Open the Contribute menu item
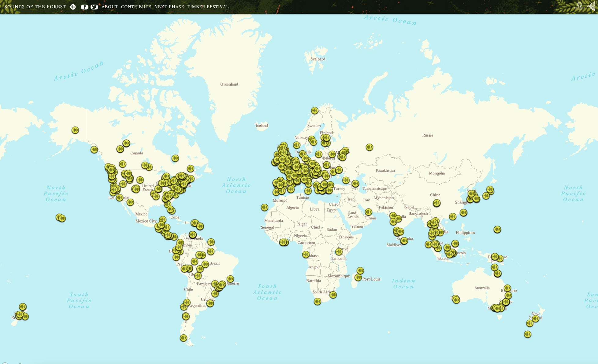The height and width of the screenshot is (364, 598). [136, 7]
